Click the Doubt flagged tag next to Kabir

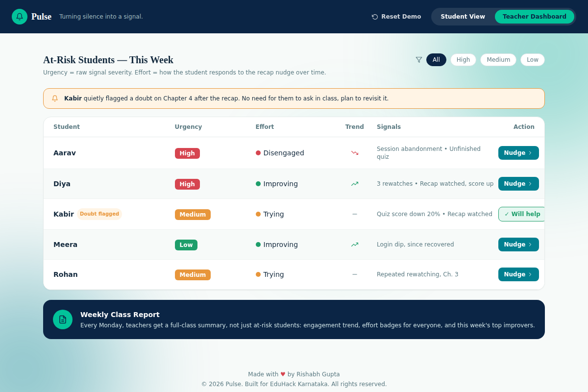[x=99, y=214]
